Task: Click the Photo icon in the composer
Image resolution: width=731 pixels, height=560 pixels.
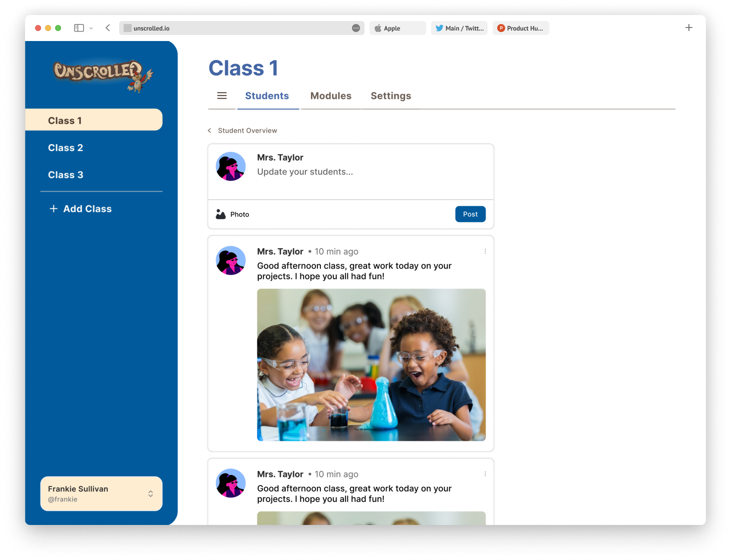Action: (x=221, y=214)
